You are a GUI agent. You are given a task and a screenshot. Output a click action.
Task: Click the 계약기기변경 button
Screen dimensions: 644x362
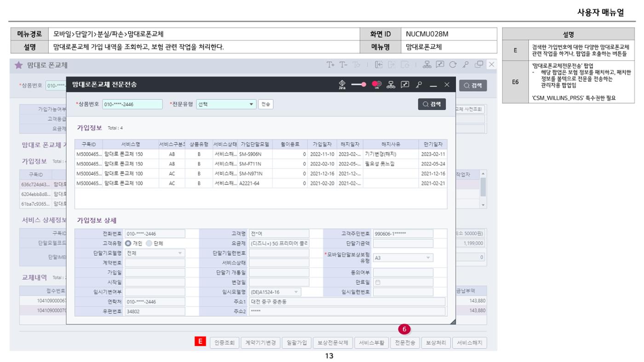pyautogui.click(x=260, y=342)
